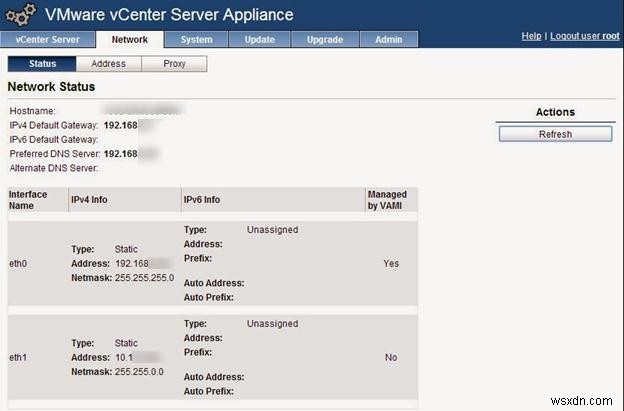Open the Admin tab

point(389,39)
